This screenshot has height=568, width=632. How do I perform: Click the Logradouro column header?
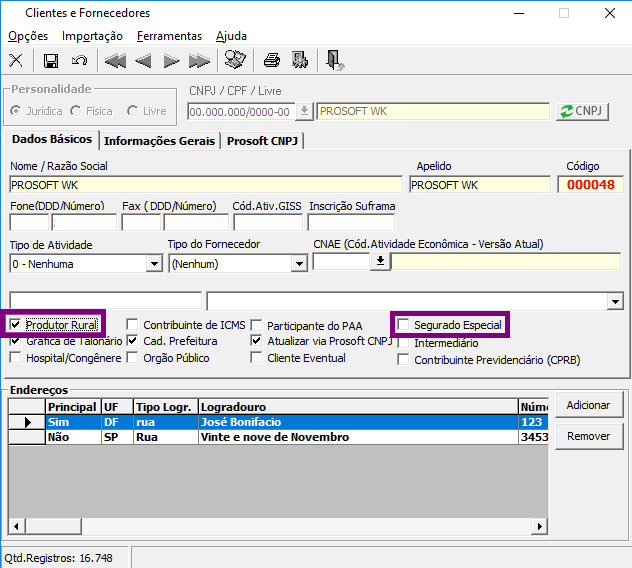coord(358,407)
